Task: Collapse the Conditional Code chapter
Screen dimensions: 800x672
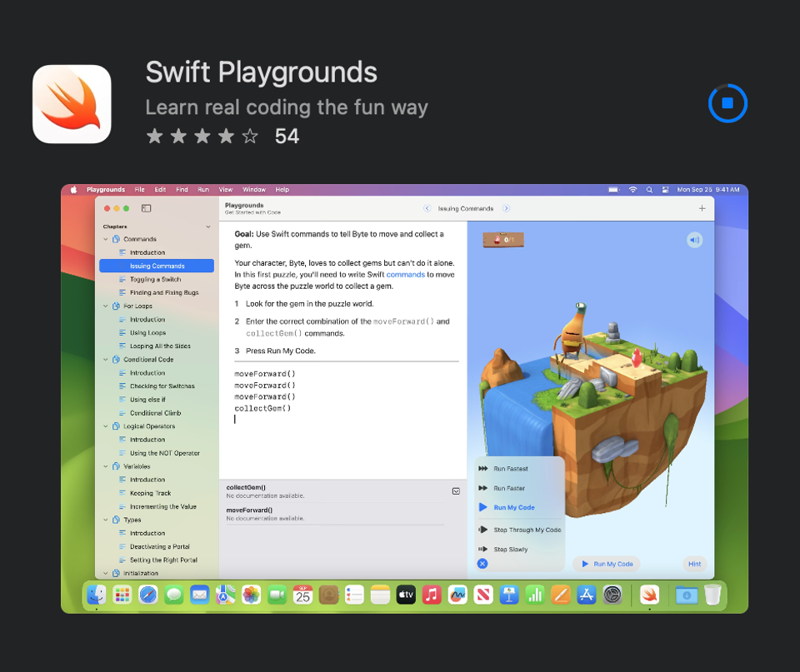Action: pos(106,360)
